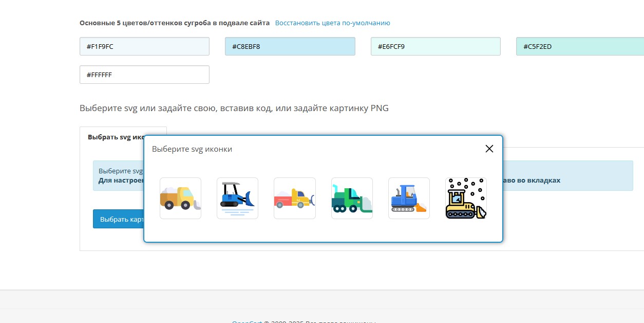Click the light blue info notice box
The width and height of the screenshot is (644, 323).
point(565,175)
